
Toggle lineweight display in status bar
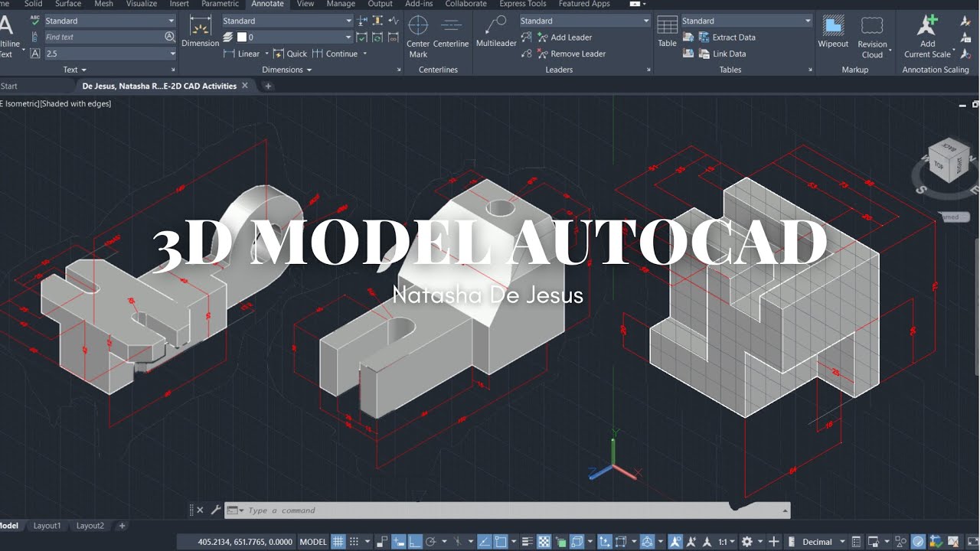tap(528, 542)
